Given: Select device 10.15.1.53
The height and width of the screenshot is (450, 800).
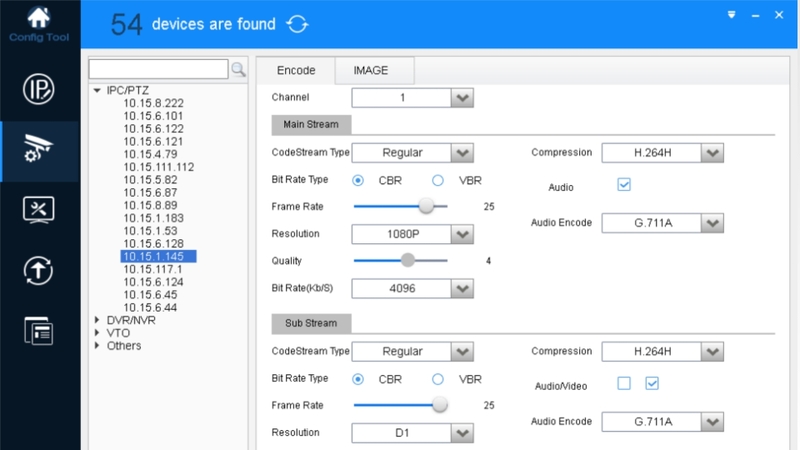Looking at the screenshot, I should 151,231.
